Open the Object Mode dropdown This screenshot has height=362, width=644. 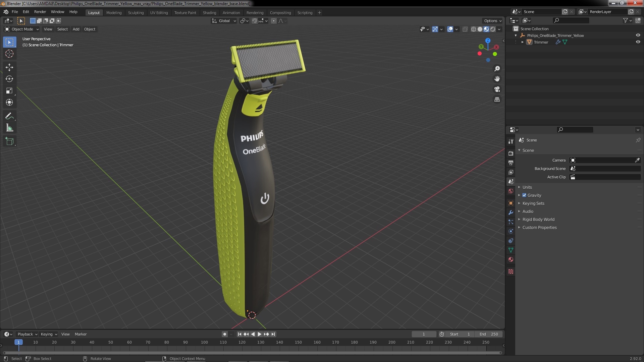tap(22, 29)
